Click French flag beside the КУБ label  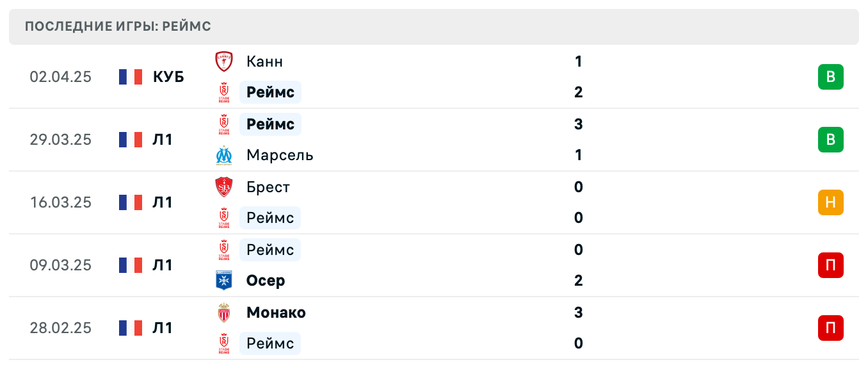[131, 77]
